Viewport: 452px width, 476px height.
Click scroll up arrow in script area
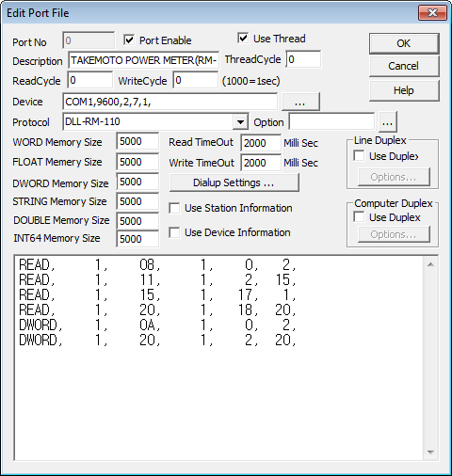[430, 264]
